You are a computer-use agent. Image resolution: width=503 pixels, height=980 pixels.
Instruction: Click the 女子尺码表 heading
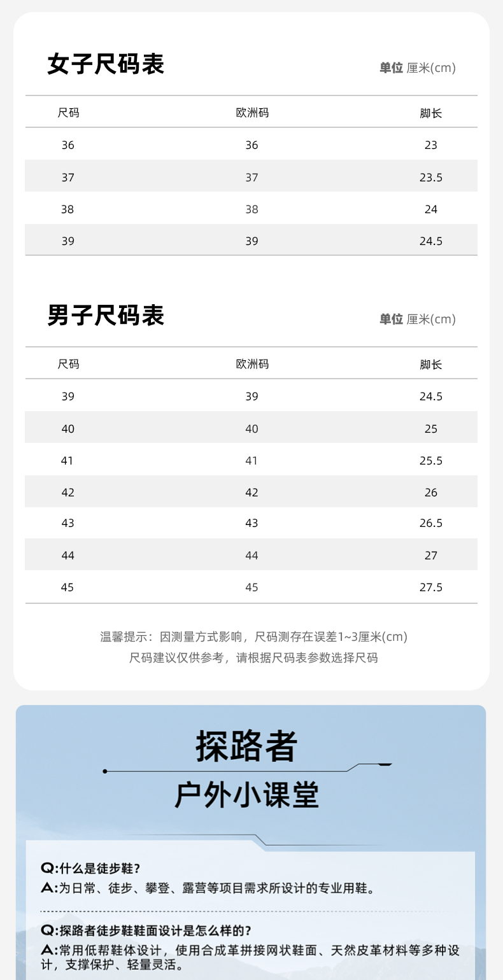[106, 65]
